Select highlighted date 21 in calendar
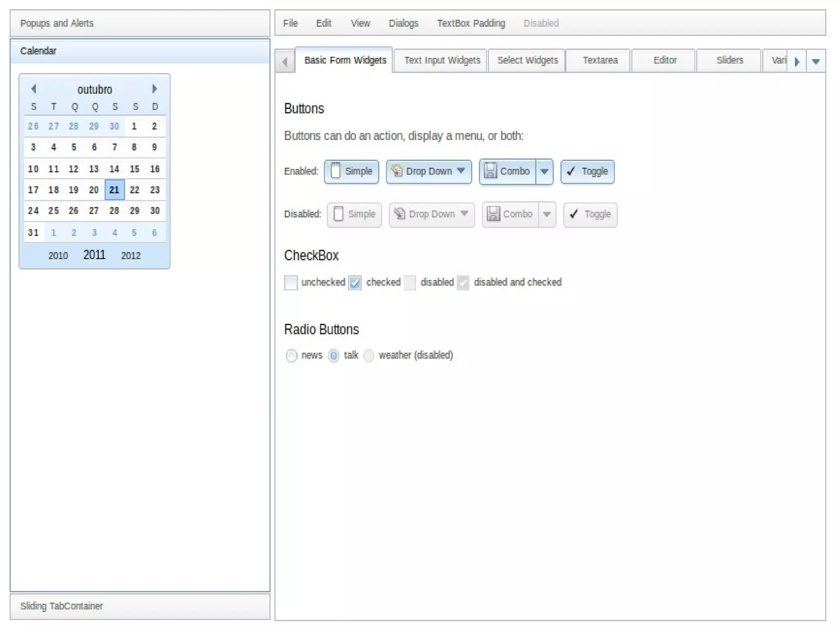This screenshot has height=630, width=840. tap(114, 190)
